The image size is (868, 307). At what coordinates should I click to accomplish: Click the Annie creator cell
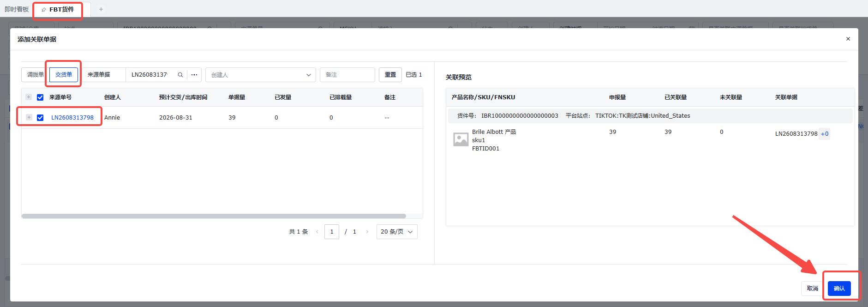(x=112, y=118)
